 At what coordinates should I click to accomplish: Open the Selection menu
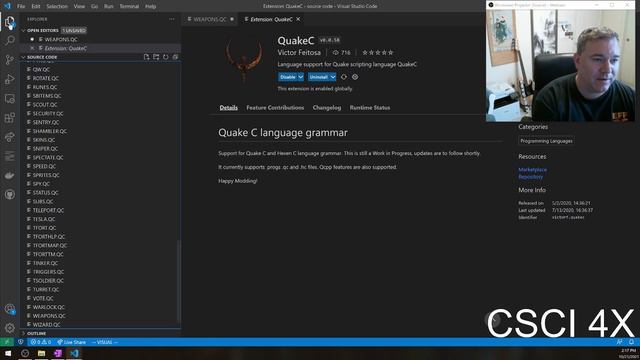point(57,6)
